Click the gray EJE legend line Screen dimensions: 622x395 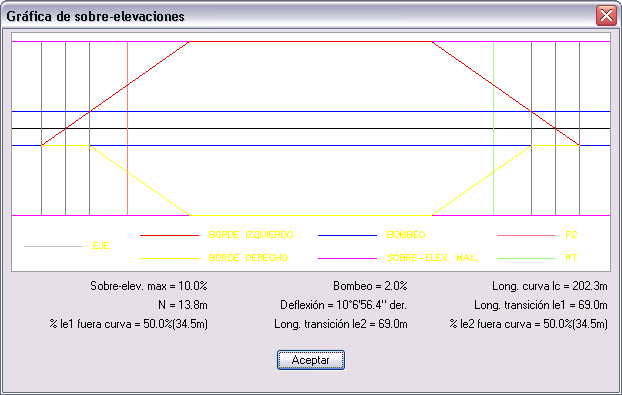point(53,246)
